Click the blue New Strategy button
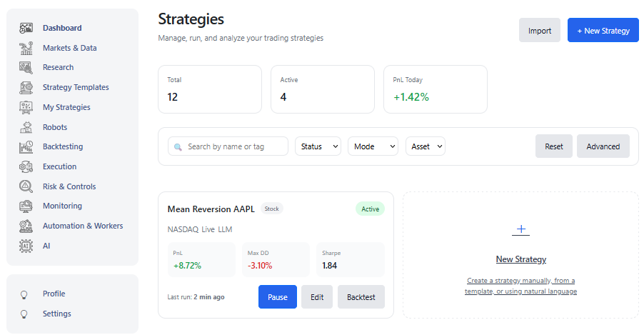 pos(603,31)
